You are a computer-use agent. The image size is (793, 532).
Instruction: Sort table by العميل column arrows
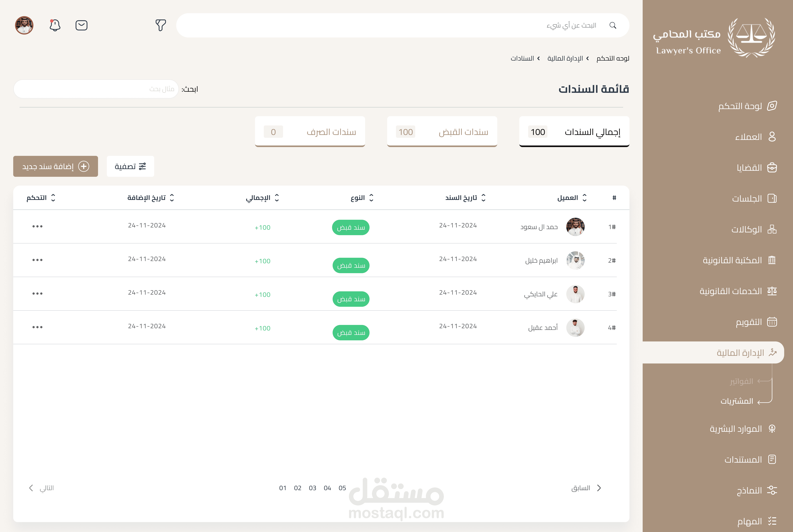click(x=584, y=198)
